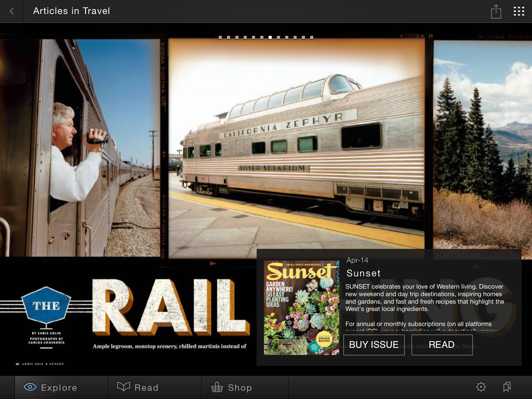532x399 pixels.
Task: Tap the California Zephyr train photo
Action: [x=296, y=148]
